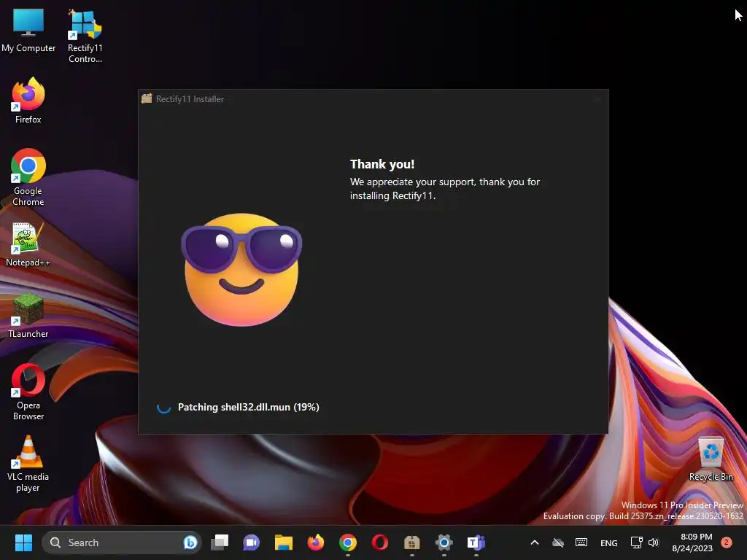Open the touch keyboard tray icon
The height and width of the screenshot is (560, 747).
coord(581,542)
